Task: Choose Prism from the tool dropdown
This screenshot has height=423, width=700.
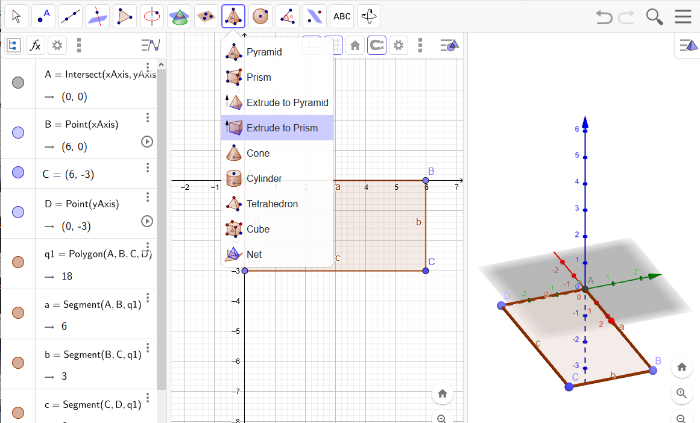Action: coord(277,77)
